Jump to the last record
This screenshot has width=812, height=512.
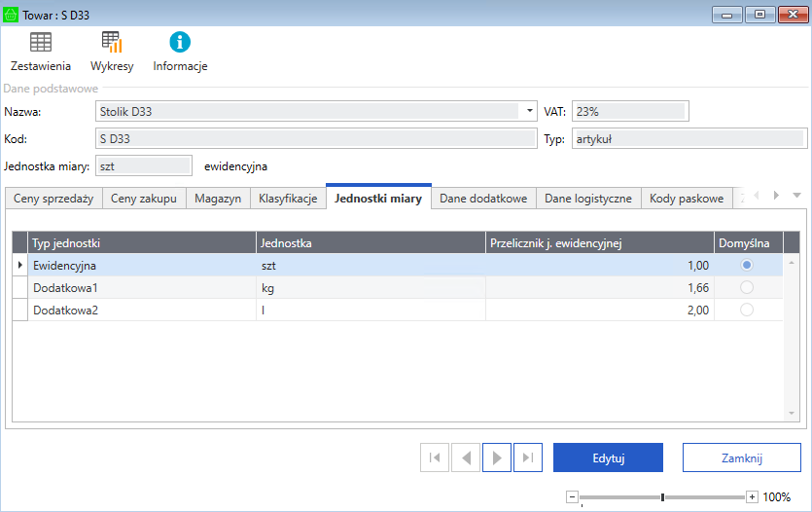coord(526,457)
